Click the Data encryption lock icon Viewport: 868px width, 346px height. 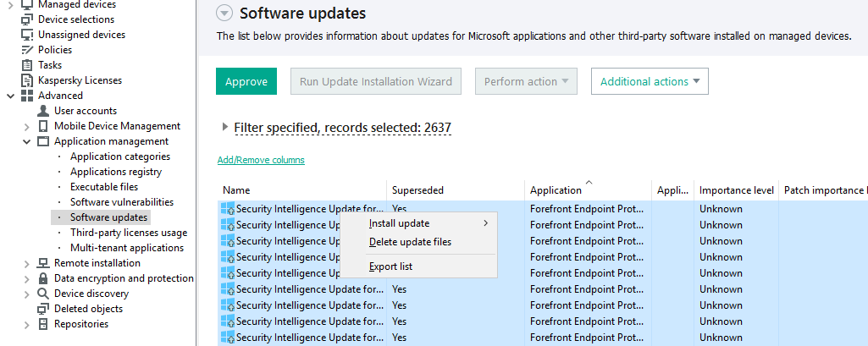click(x=43, y=278)
